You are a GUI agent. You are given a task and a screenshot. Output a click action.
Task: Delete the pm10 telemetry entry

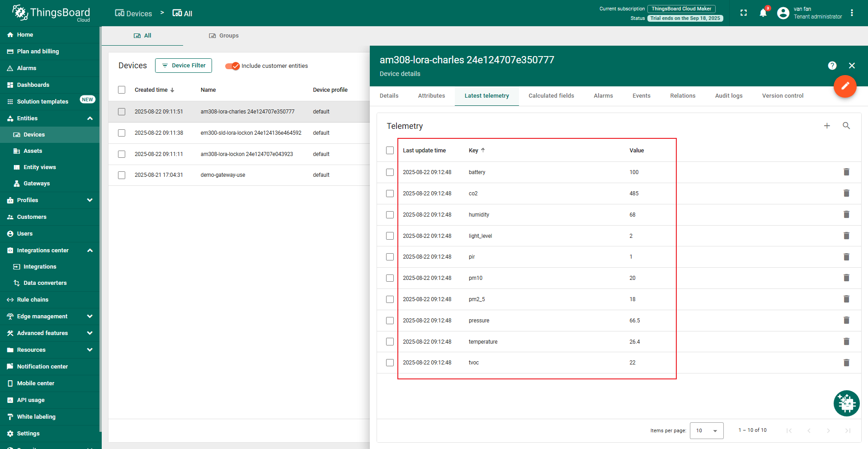tap(846, 278)
